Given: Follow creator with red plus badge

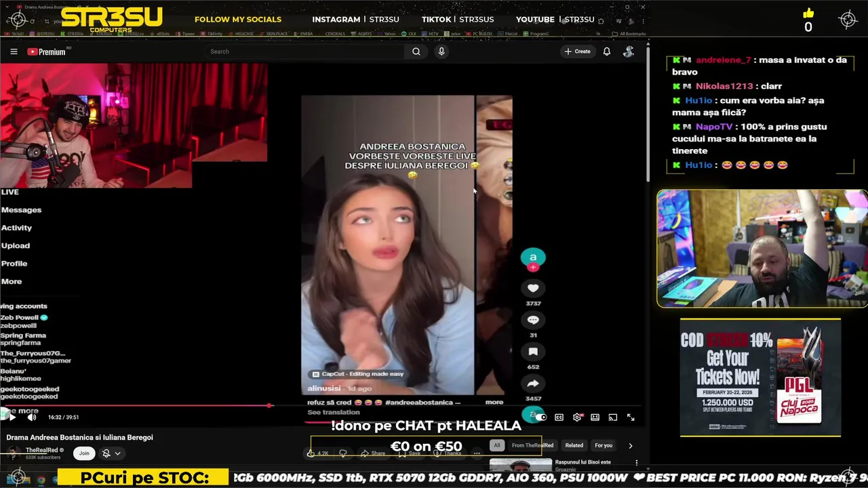Looking at the screenshot, I should tap(533, 268).
